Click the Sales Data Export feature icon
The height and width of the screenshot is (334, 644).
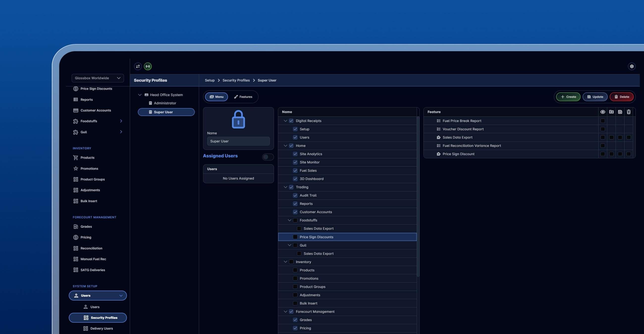pos(438,137)
